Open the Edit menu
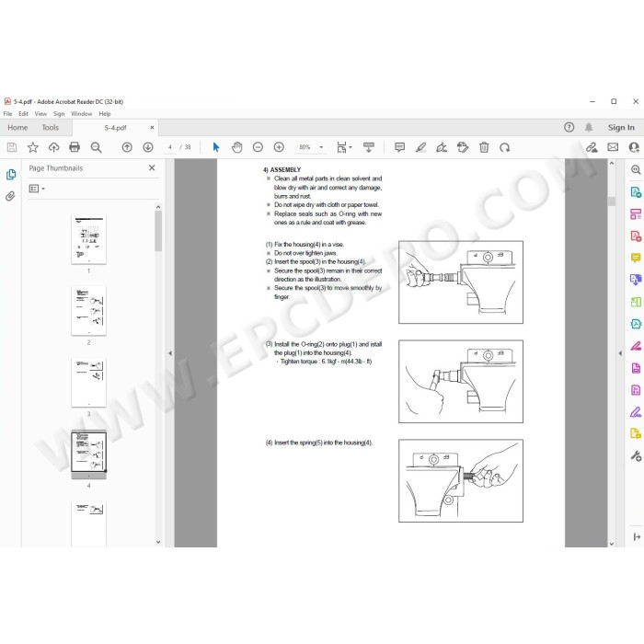Viewport: 644px width, 644px height. [23, 114]
